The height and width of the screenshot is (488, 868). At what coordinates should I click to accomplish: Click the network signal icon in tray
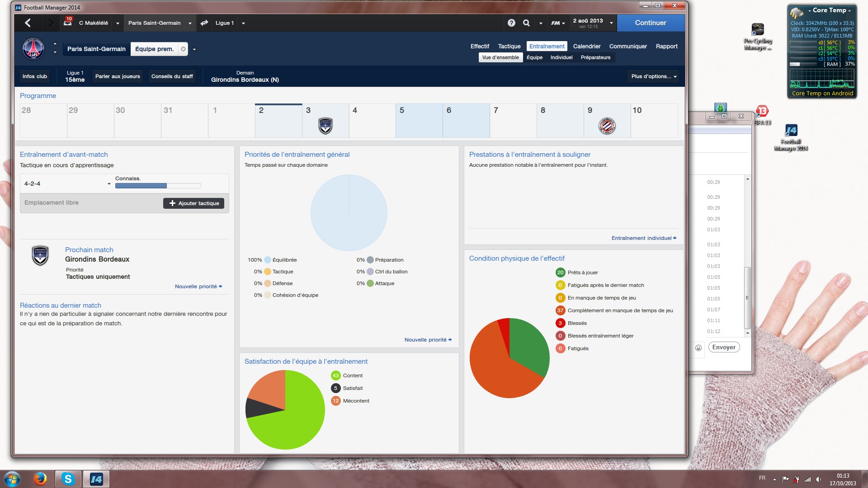pyautogui.click(x=807, y=479)
